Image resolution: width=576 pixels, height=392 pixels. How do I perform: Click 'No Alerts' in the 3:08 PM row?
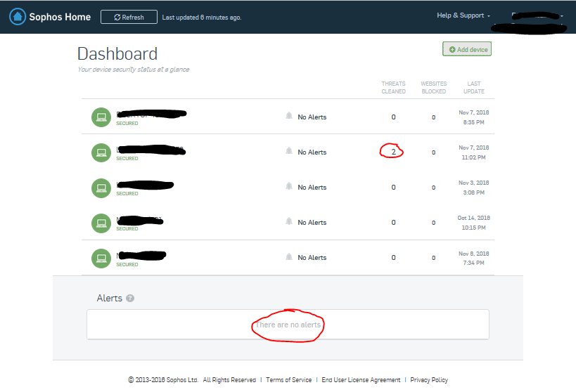tap(312, 188)
